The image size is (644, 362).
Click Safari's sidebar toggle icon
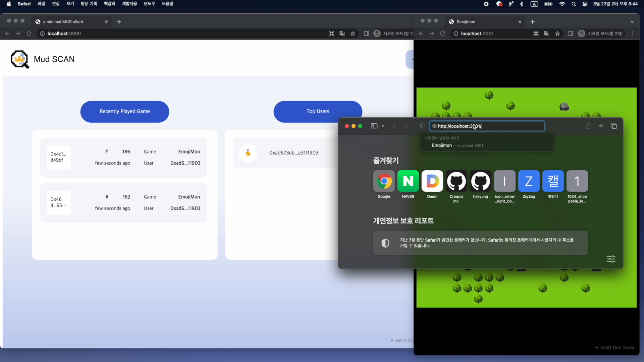[x=374, y=126]
